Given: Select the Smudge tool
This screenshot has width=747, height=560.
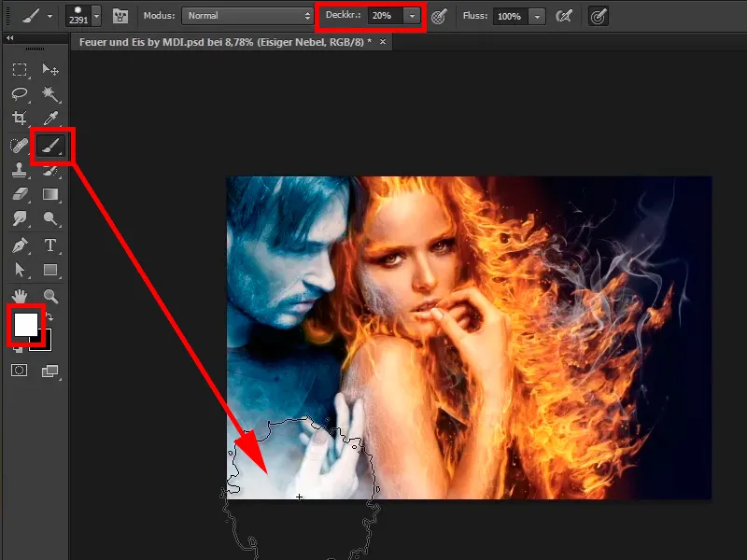Looking at the screenshot, I should tap(20, 218).
